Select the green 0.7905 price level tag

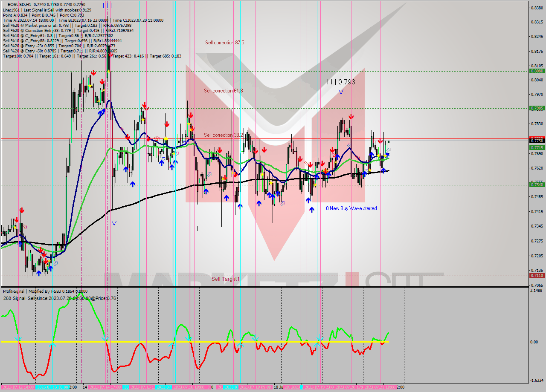click(x=537, y=108)
